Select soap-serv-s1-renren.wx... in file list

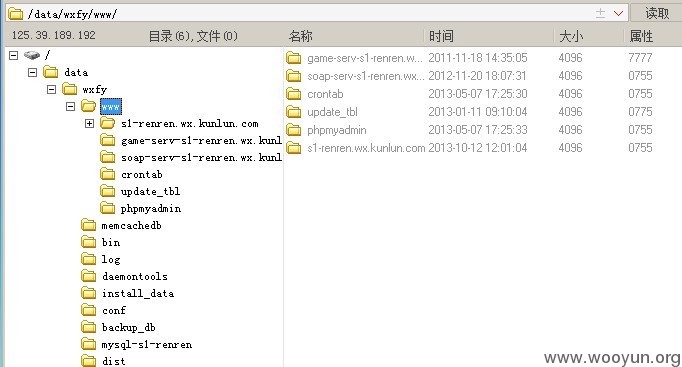click(x=366, y=76)
